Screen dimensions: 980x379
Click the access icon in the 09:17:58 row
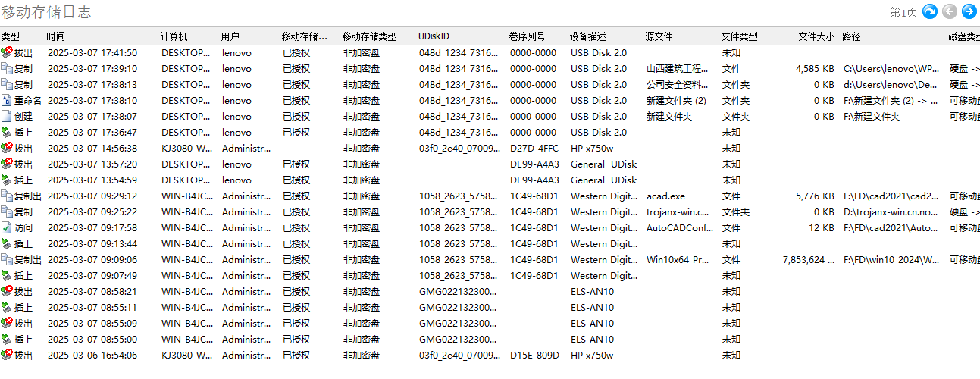click(7, 227)
